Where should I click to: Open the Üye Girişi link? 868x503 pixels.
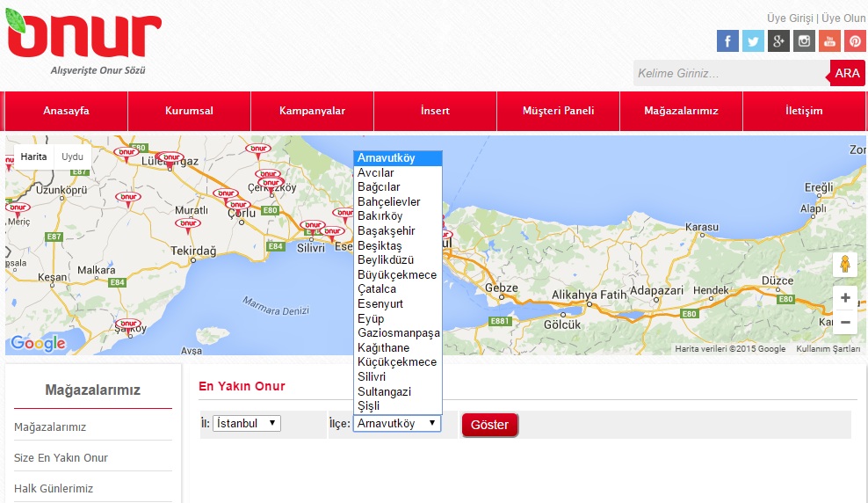point(790,18)
